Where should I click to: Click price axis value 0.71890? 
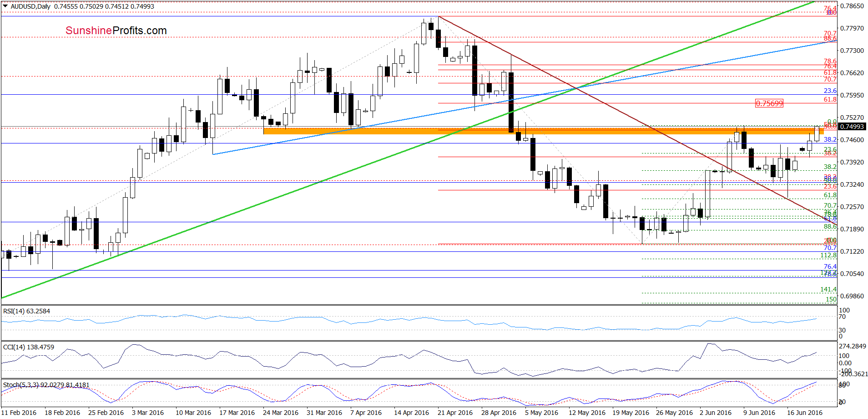click(852, 229)
